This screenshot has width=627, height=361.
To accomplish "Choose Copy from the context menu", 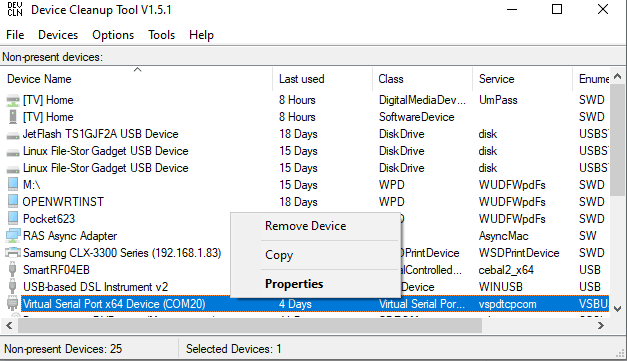I will (315, 255).
